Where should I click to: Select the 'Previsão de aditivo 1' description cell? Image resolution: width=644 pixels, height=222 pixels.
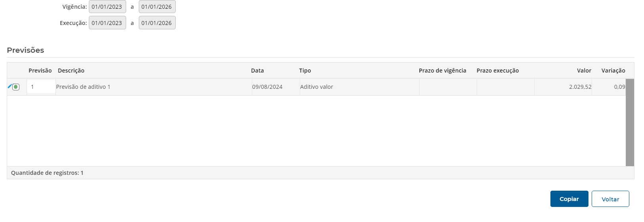click(x=83, y=87)
